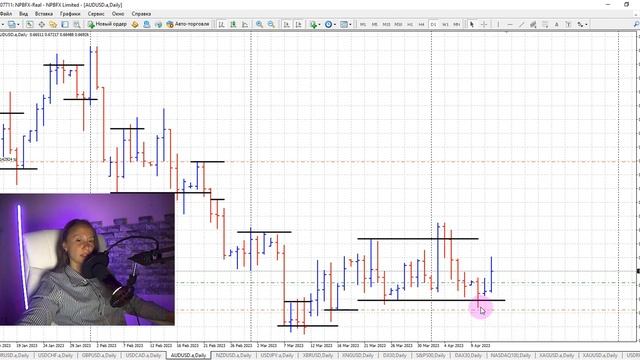Click the user account icon

point(146,24)
